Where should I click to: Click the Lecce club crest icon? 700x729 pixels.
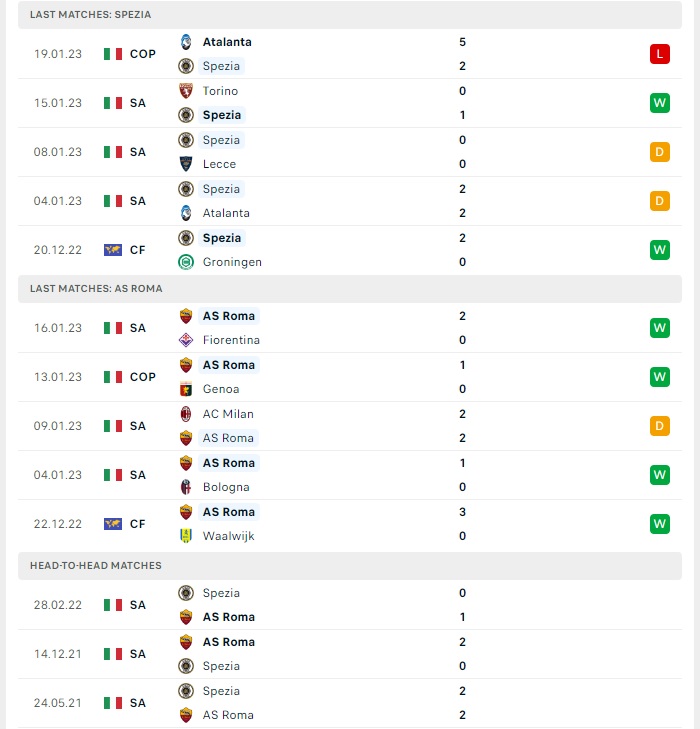[186, 164]
